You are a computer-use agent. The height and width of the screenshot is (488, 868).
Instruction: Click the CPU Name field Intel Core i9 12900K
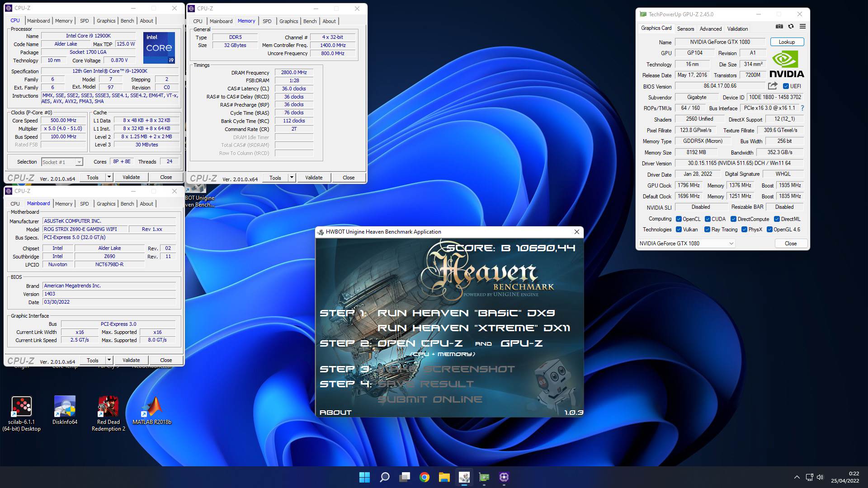point(88,36)
